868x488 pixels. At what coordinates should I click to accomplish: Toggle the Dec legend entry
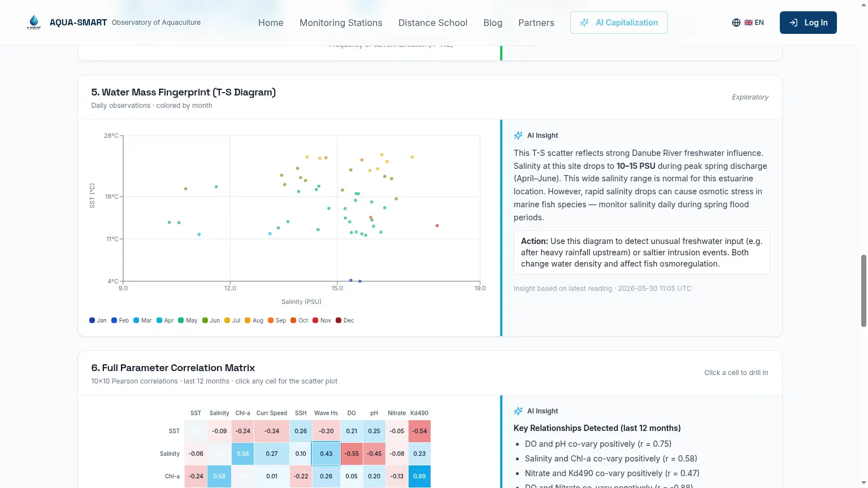tap(345, 320)
